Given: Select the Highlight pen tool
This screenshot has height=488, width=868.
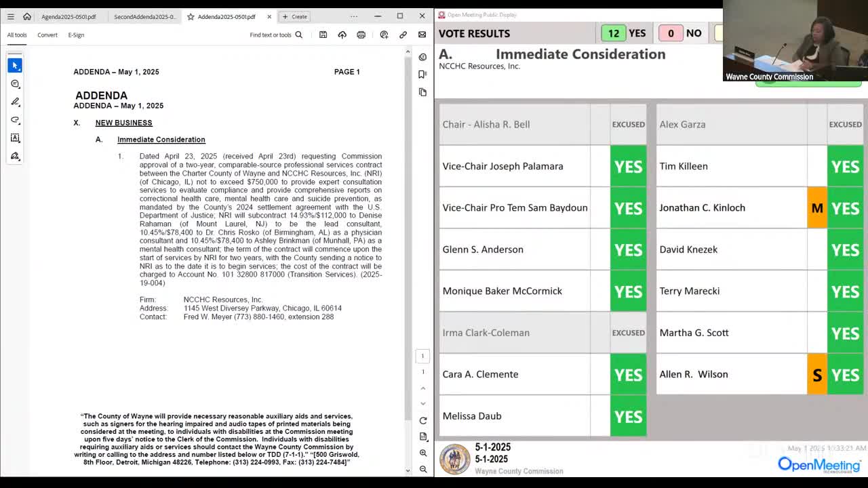Looking at the screenshot, I should click(15, 102).
